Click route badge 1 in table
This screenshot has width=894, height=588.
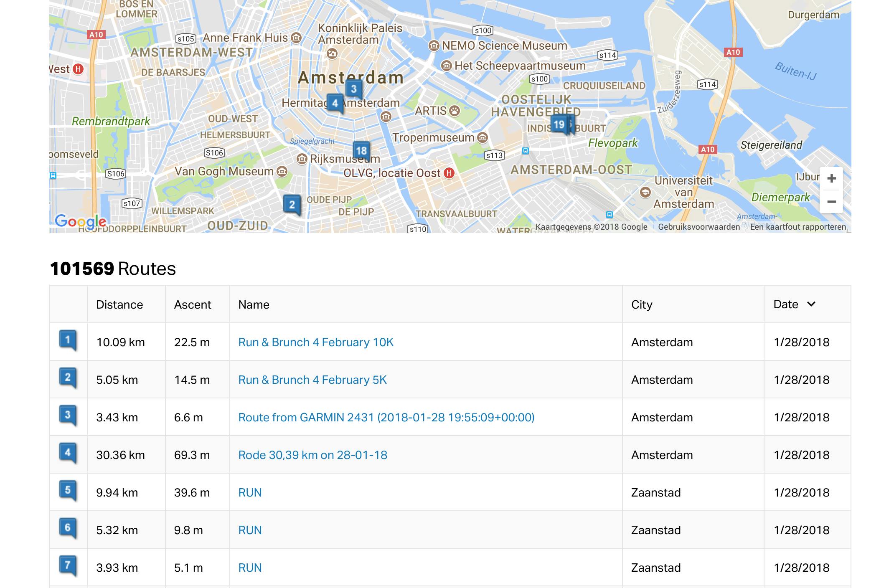pos(68,340)
